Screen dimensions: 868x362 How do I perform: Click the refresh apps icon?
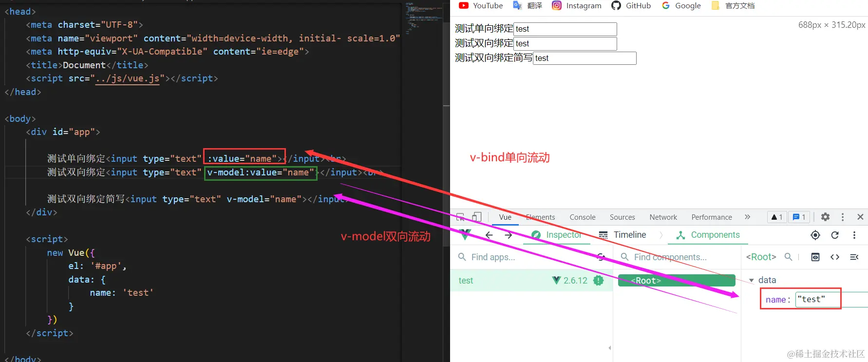[601, 257]
